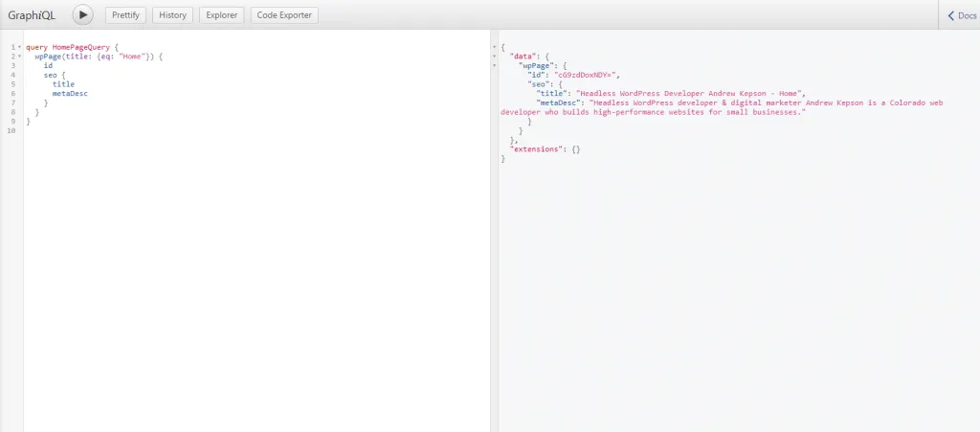Click the seo field on line 4
Screen dimensions: 980x432
pyautogui.click(x=50, y=75)
